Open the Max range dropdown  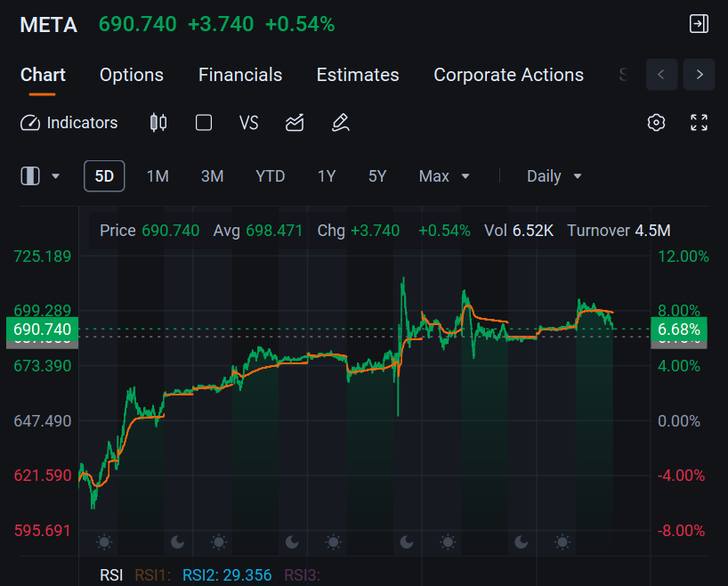pyautogui.click(x=444, y=176)
